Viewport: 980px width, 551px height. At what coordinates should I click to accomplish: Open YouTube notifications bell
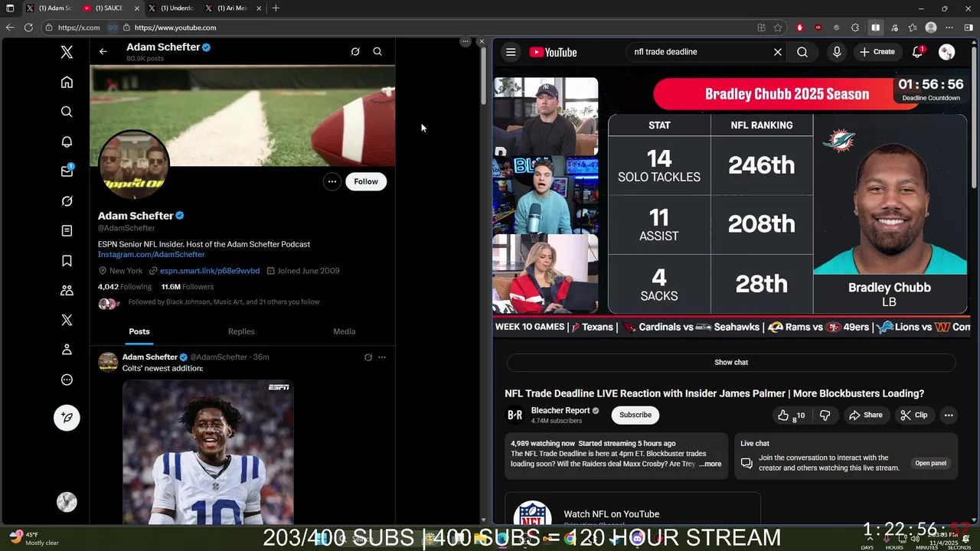point(917,52)
